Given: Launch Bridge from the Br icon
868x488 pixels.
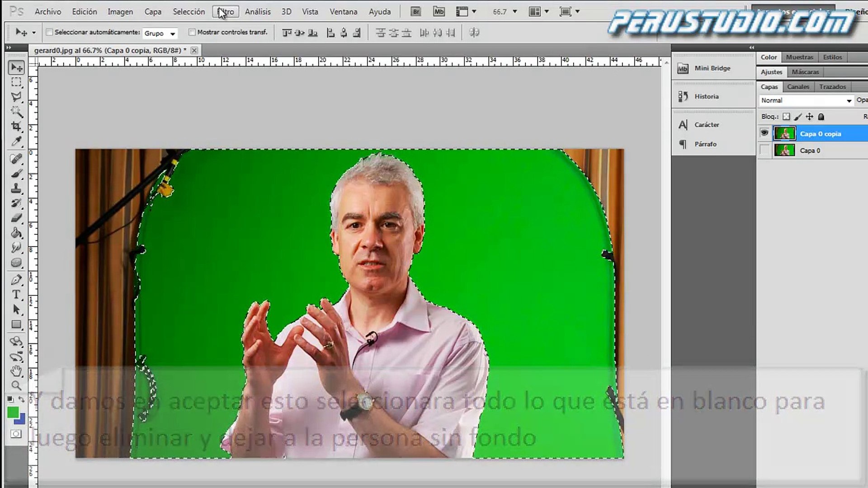Looking at the screenshot, I should click(415, 12).
